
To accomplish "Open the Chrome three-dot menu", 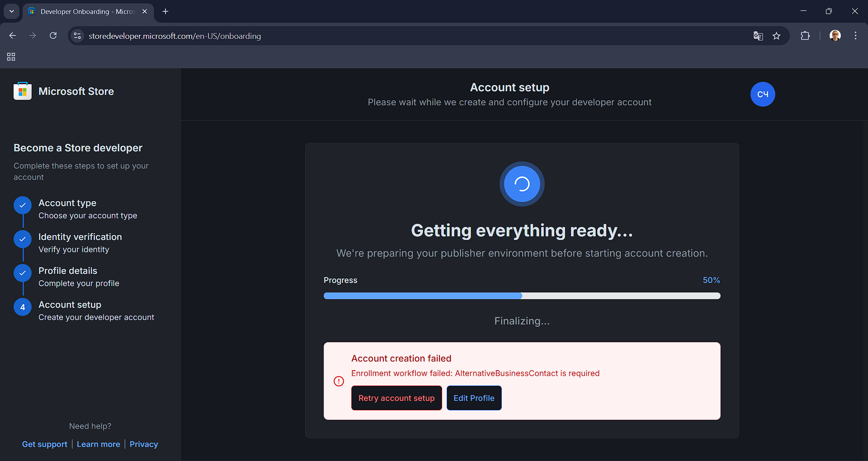I will pyautogui.click(x=855, y=36).
